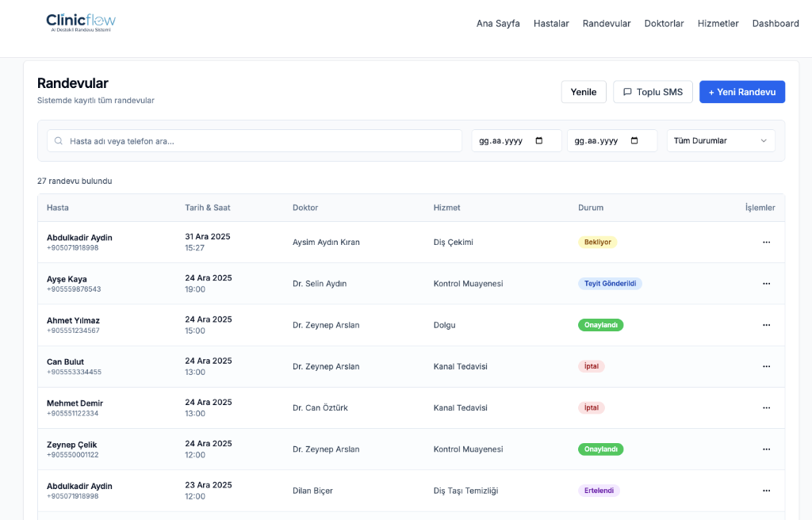Click three-dot menu for 31 Ara 2025 appointment

[x=766, y=243]
